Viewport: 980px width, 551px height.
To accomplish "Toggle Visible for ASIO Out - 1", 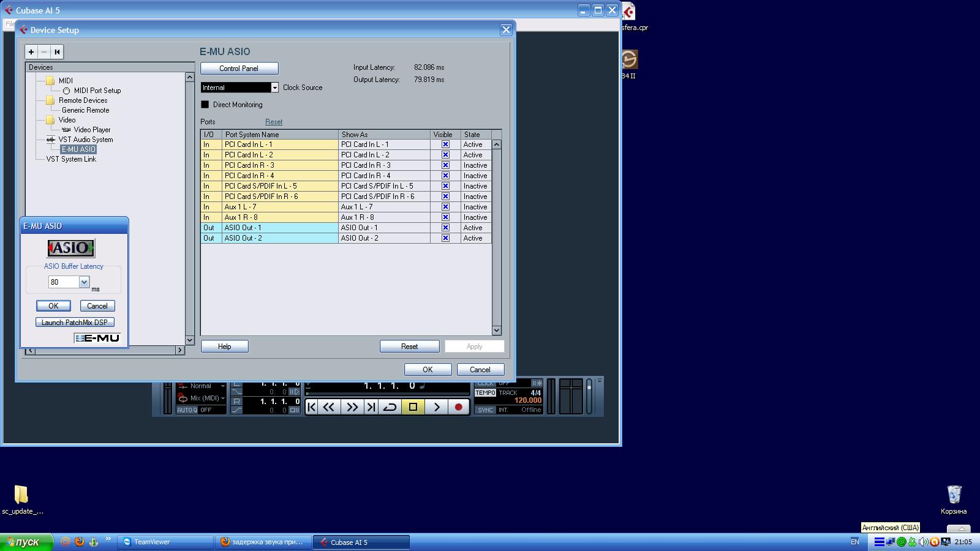I will click(445, 228).
